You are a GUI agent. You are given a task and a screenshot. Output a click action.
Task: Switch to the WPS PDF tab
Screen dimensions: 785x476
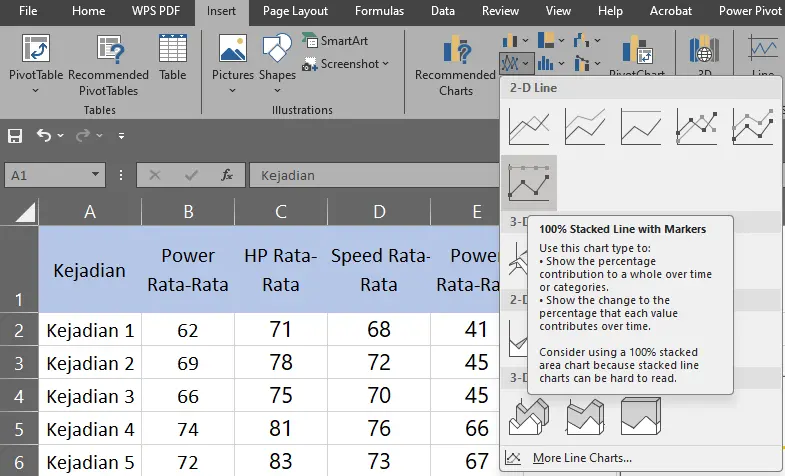156,11
